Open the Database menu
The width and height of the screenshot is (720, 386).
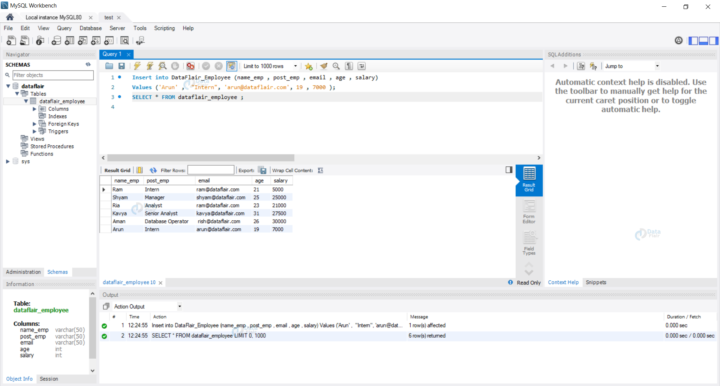[90, 28]
